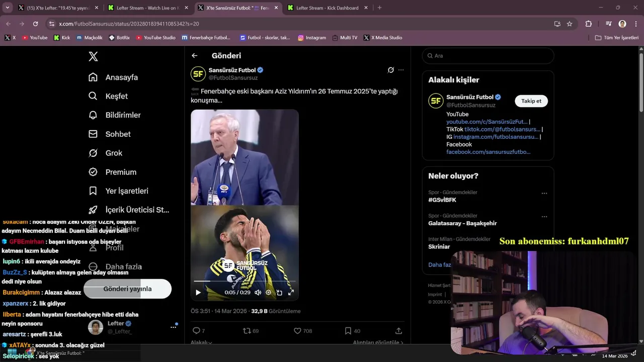Viewport: 644px width, 362px height.
Task: Reload the current page
Action: tap(35, 24)
